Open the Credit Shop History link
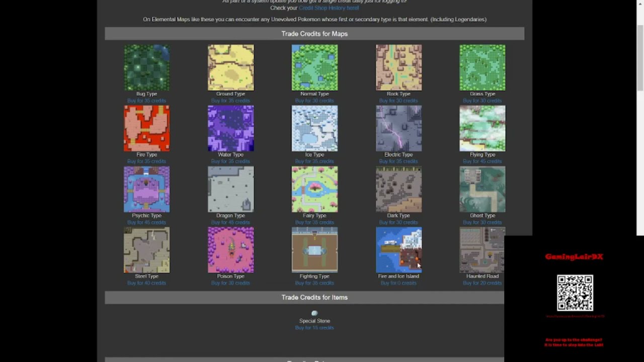Image resolution: width=644 pixels, height=362 pixels. [329, 8]
